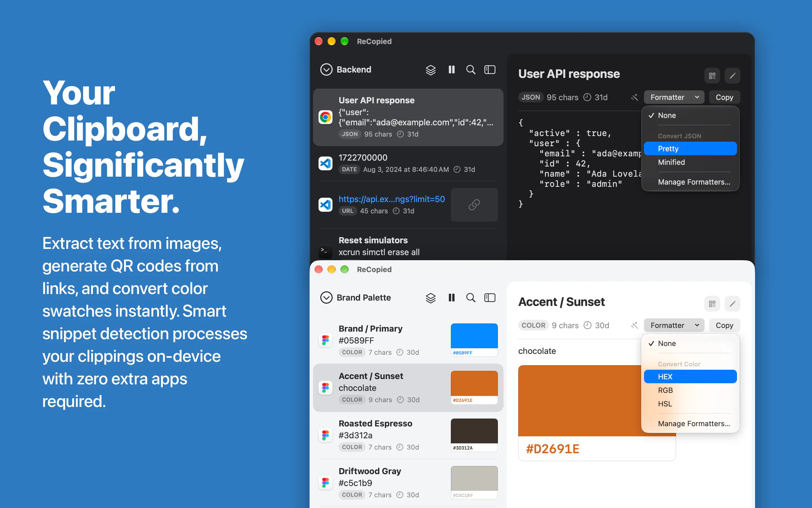Click VS Code icon on 1722700000 row

pyautogui.click(x=325, y=163)
